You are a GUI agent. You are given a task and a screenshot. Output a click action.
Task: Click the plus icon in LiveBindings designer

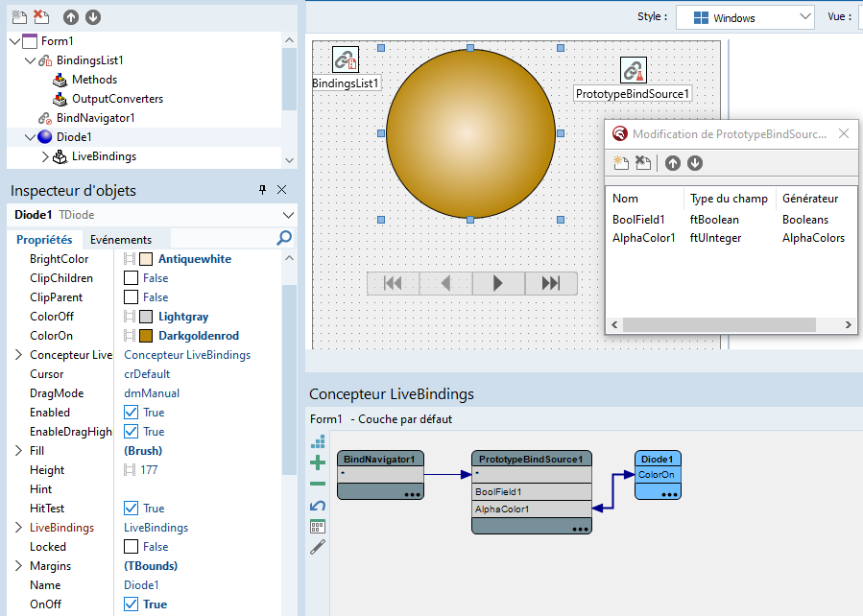[x=318, y=462]
